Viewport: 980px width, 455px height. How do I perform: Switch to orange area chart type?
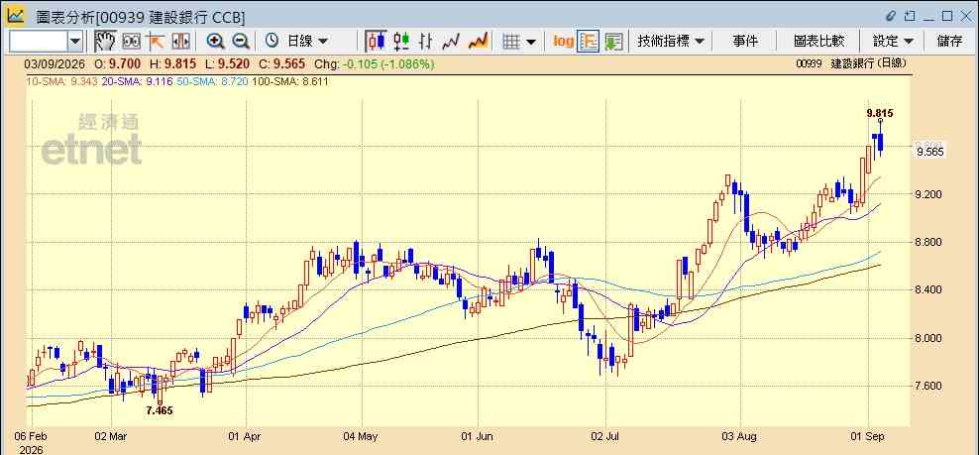click(x=478, y=42)
